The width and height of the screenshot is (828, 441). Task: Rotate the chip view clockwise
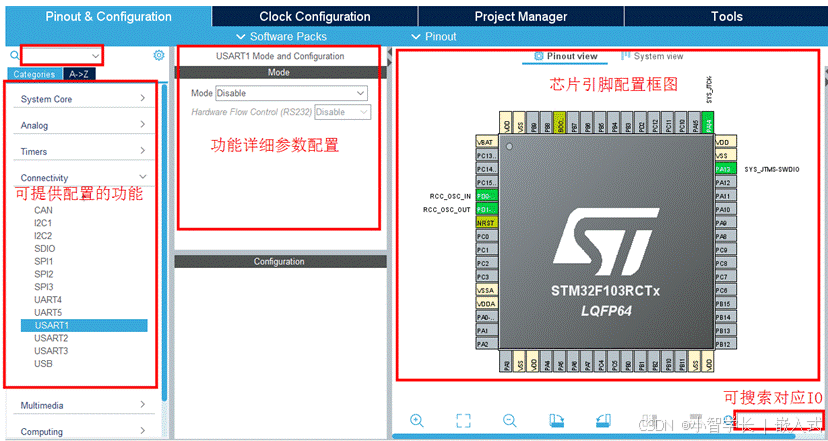point(557,420)
